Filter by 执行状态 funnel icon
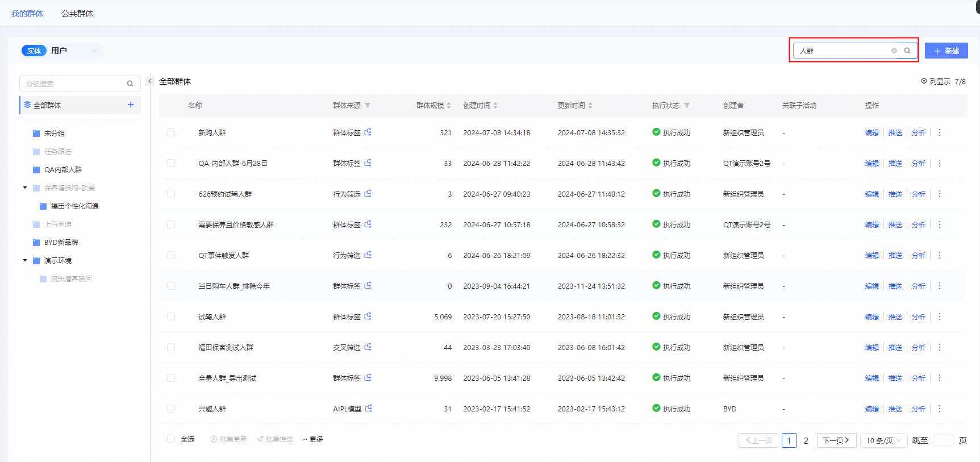This screenshot has width=980, height=462. (687, 105)
